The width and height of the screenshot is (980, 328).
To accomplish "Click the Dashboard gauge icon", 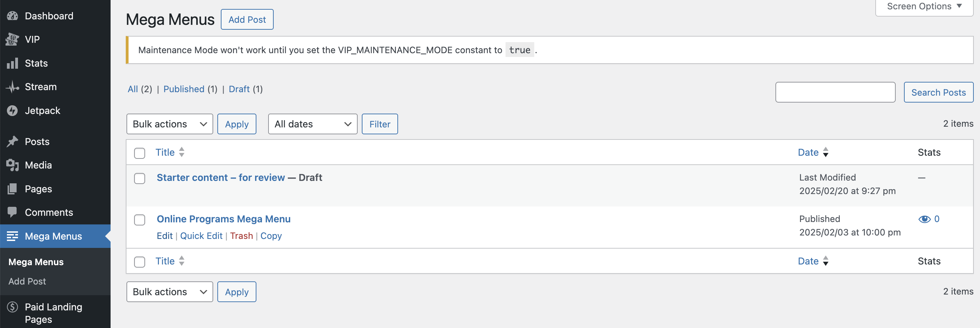I will (12, 16).
